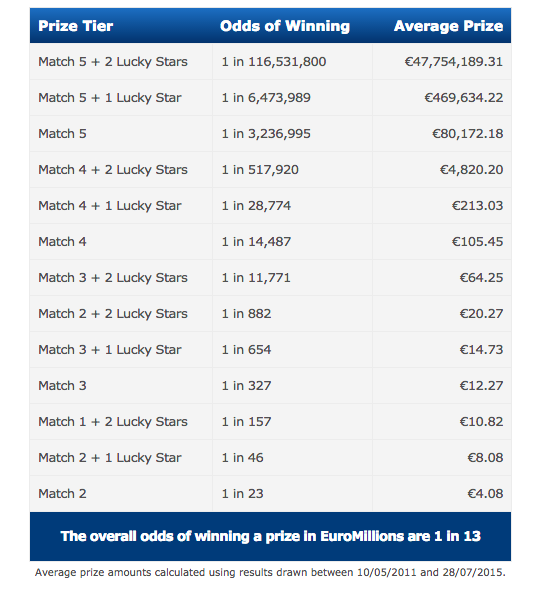536x589 pixels.
Task: Click the odds 1 in 28,774
Action: pos(256,206)
